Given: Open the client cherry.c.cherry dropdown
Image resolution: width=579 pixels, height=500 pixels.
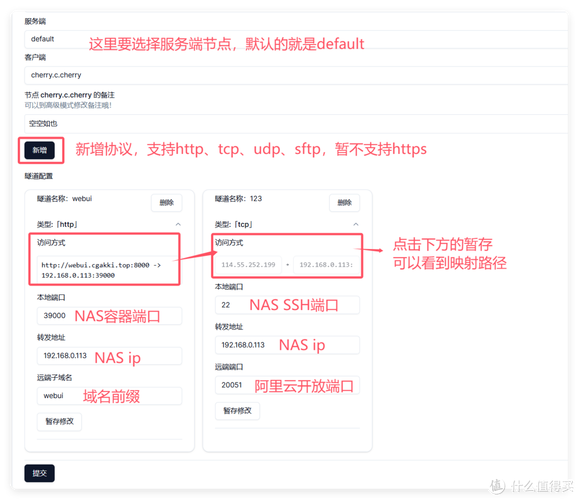Looking at the screenshot, I should point(296,75).
